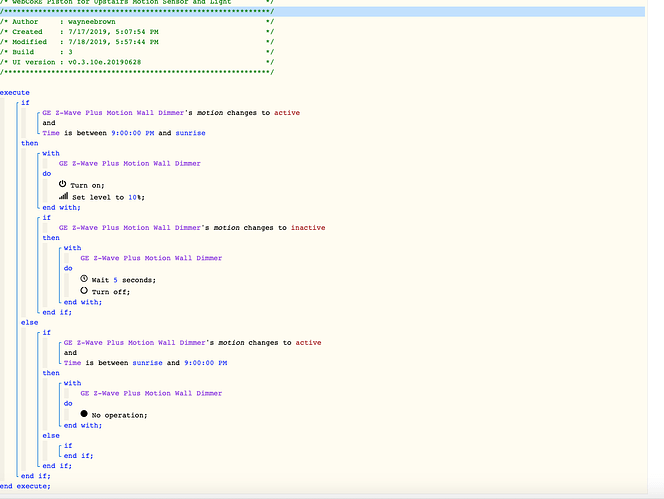The width and height of the screenshot is (664, 499).
Task: Click the 'Turn off;' action text
Action: 111,292
